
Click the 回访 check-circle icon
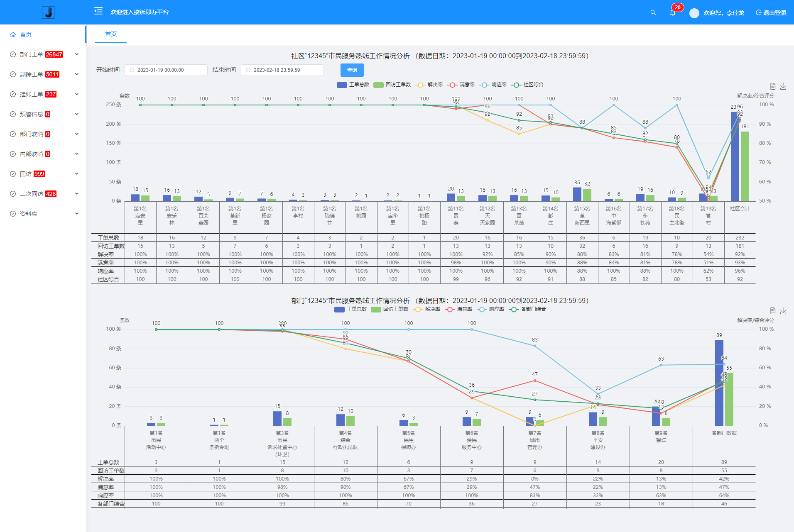[x=13, y=174]
